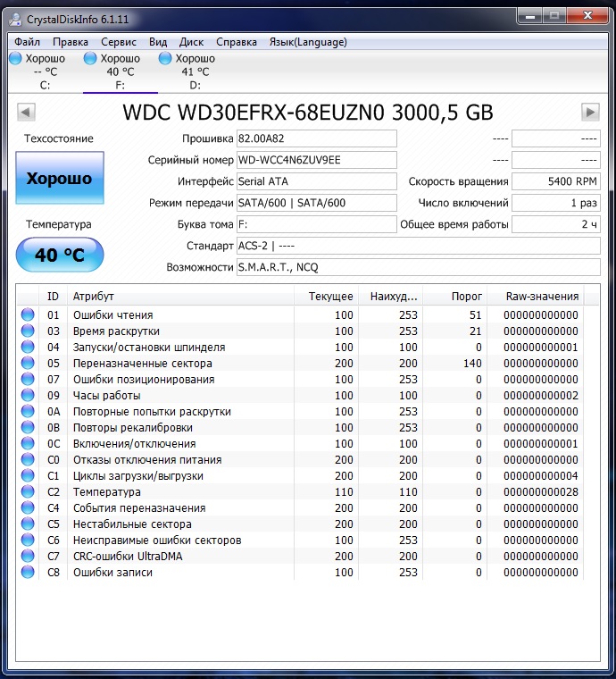The image size is (616, 679).
Task: Click the 40 °C temperature button
Action: 60,255
